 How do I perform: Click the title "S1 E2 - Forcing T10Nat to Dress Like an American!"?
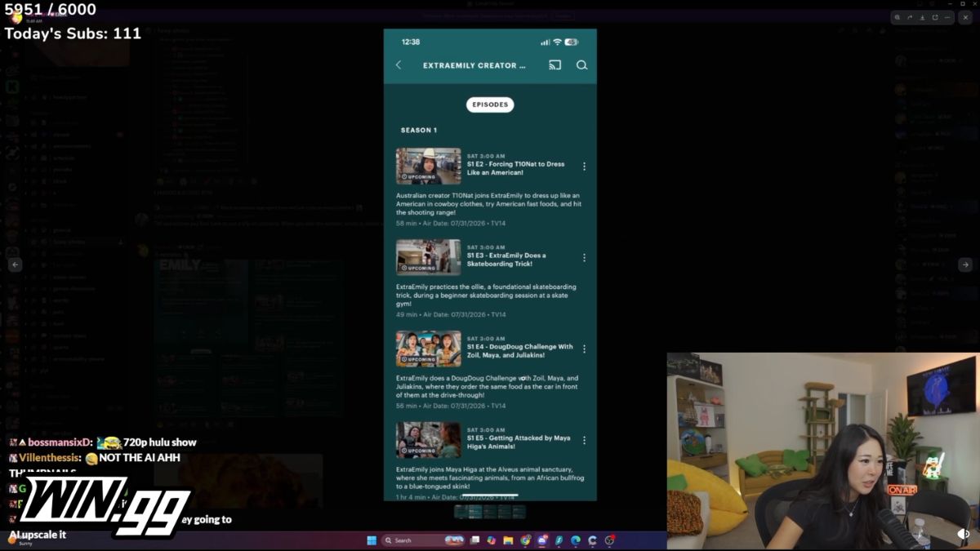tap(515, 168)
